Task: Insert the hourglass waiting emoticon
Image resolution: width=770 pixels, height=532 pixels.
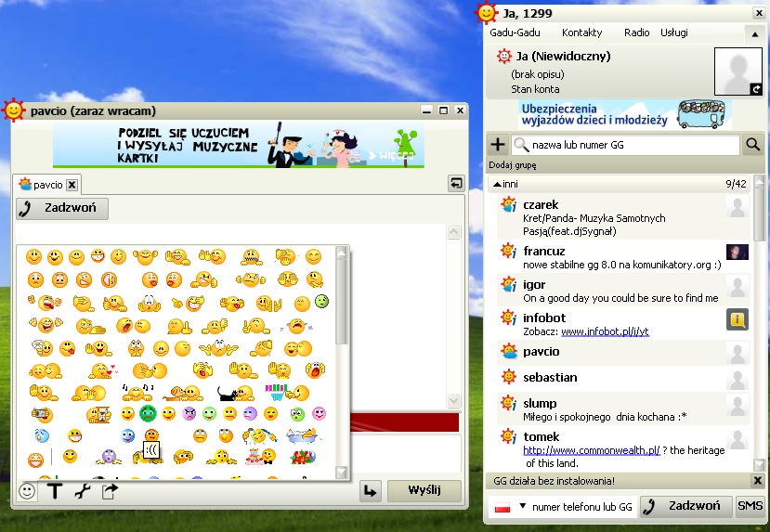Action: pyautogui.click(x=98, y=415)
